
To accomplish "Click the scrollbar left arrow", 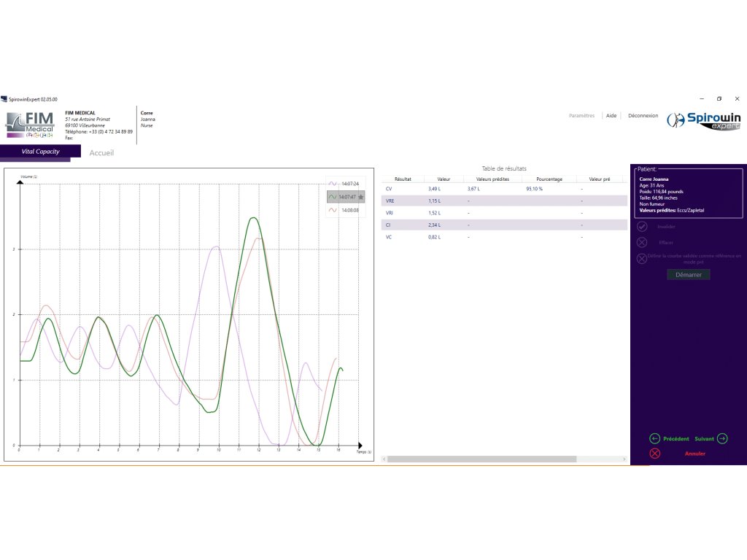I will click(384, 459).
